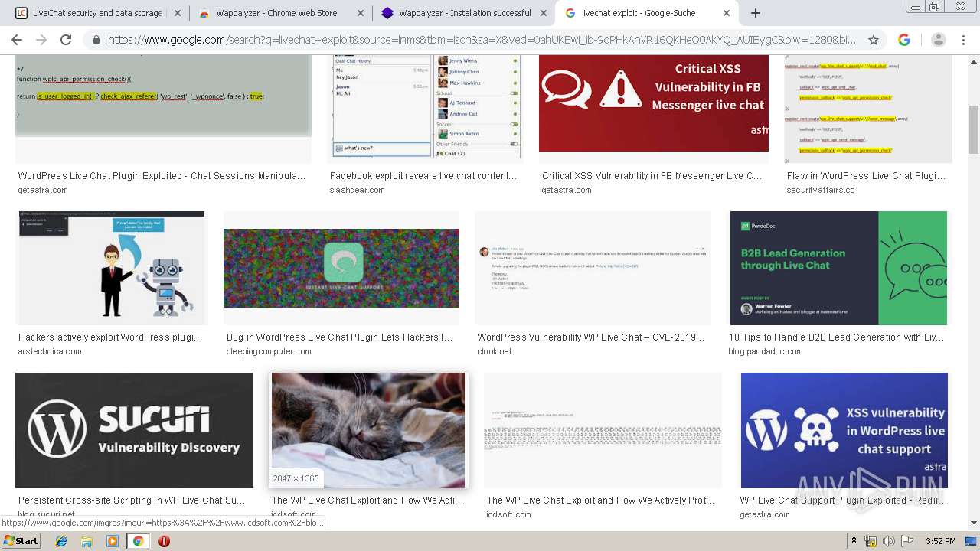
Task: Open the Chrome three-dot menu
Action: (x=965, y=40)
